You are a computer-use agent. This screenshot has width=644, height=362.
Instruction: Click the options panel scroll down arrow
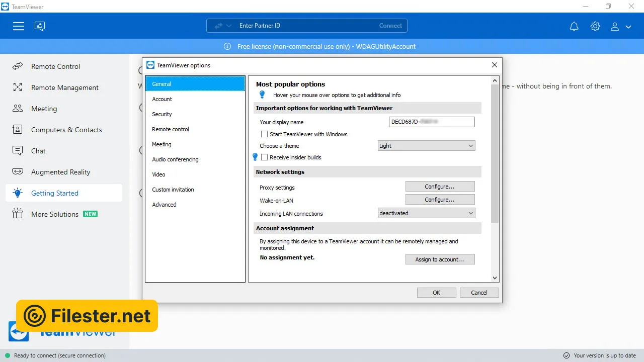click(x=495, y=278)
